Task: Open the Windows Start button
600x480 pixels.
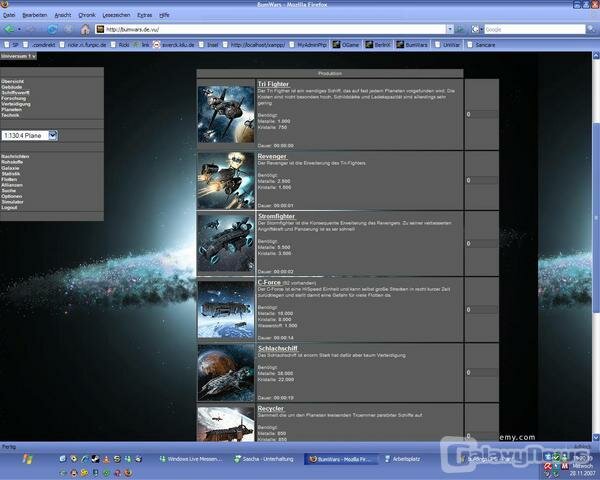Action: coord(27,459)
